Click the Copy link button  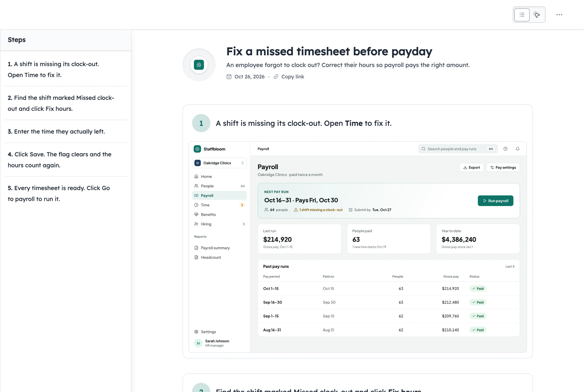click(289, 77)
